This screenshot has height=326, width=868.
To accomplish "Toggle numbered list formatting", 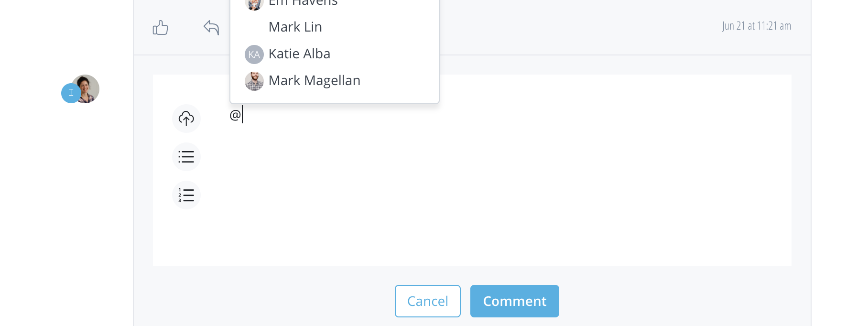I will pyautogui.click(x=186, y=195).
